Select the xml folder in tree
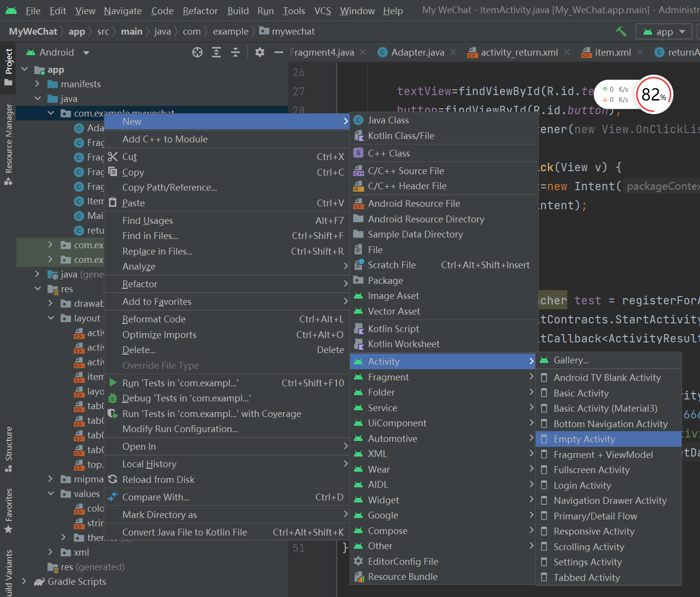The height and width of the screenshot is (597, 700). point(81,552)
